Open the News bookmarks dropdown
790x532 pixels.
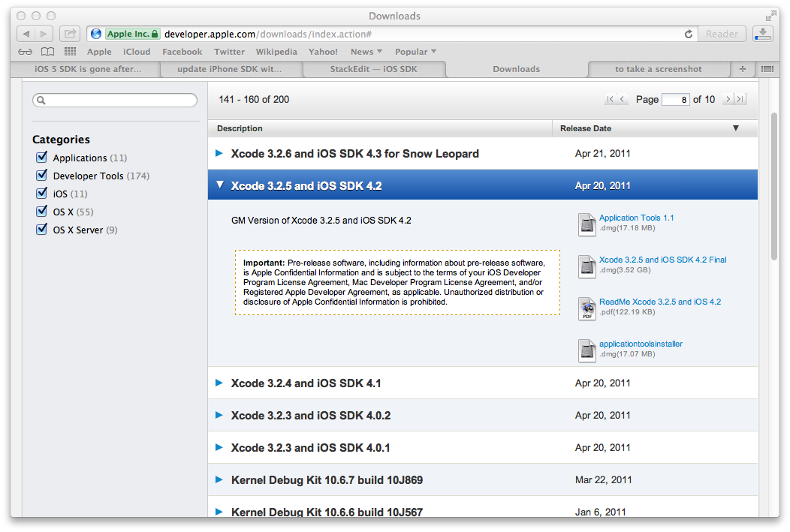coord(366,51)
